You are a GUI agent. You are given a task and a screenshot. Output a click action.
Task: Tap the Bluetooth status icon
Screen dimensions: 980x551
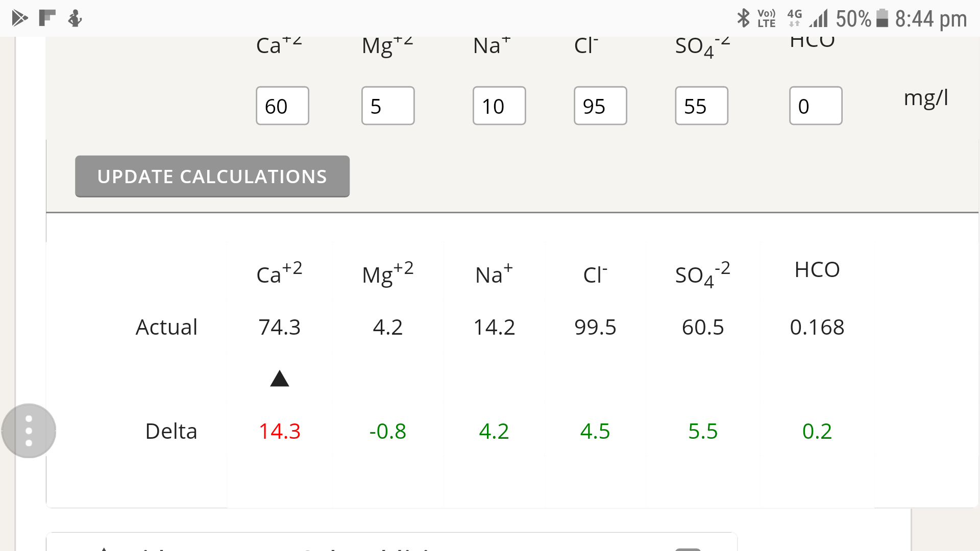(x=744, y=18)
